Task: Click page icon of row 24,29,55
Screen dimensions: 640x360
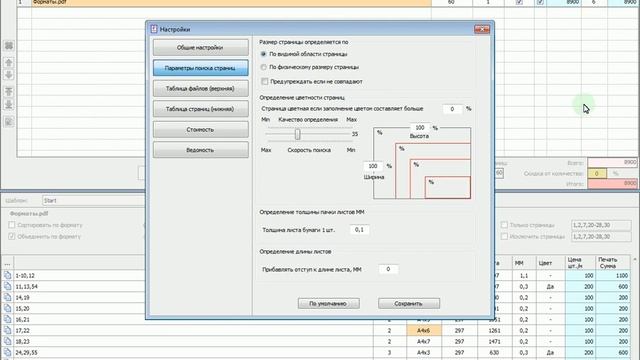Action: coord(7,352)
